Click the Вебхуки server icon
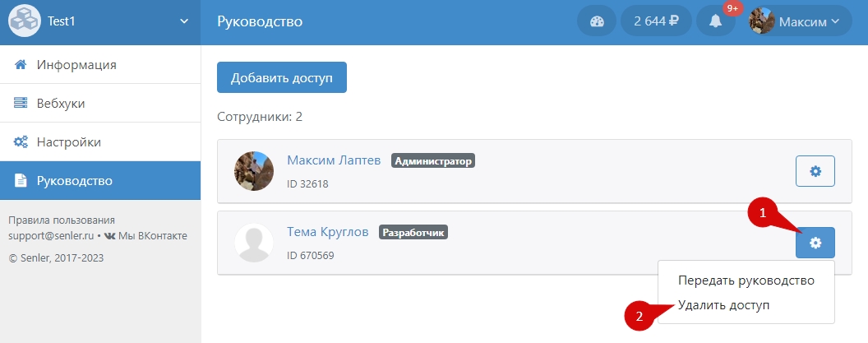This screenshot has height=343, width=868. pos(21,103)
